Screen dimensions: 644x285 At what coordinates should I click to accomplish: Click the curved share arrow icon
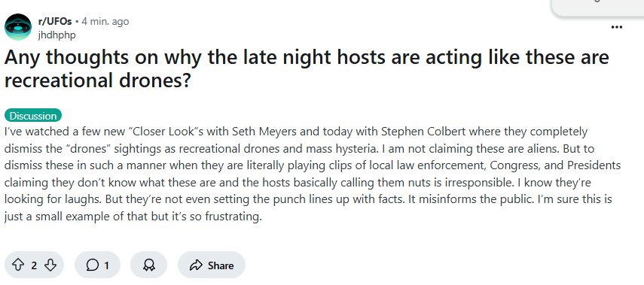coord(196,265)
